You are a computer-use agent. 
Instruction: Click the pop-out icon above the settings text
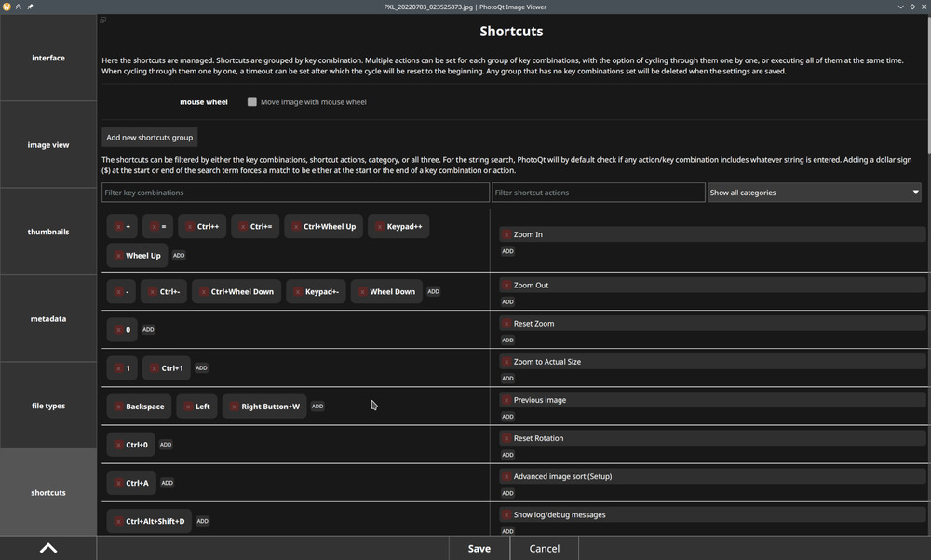tap(103, 20)
